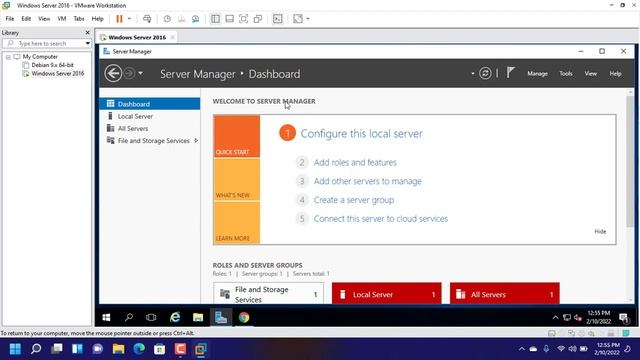Click Configure this local server link
The width and height of the screenshot is (640, 360).
click(361, 133)
